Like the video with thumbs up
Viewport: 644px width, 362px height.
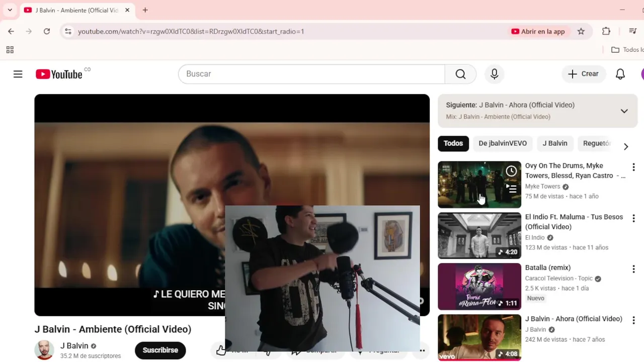click(x=221, y=350)
